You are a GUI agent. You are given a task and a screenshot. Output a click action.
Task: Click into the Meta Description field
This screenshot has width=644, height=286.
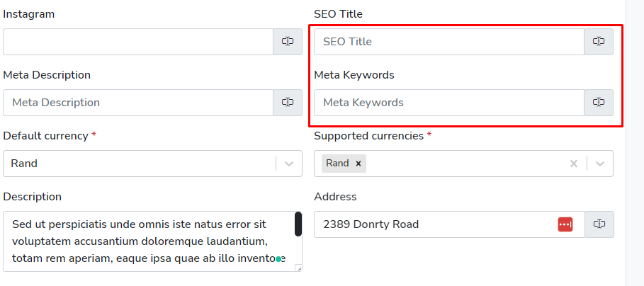(x=138, y=103)
